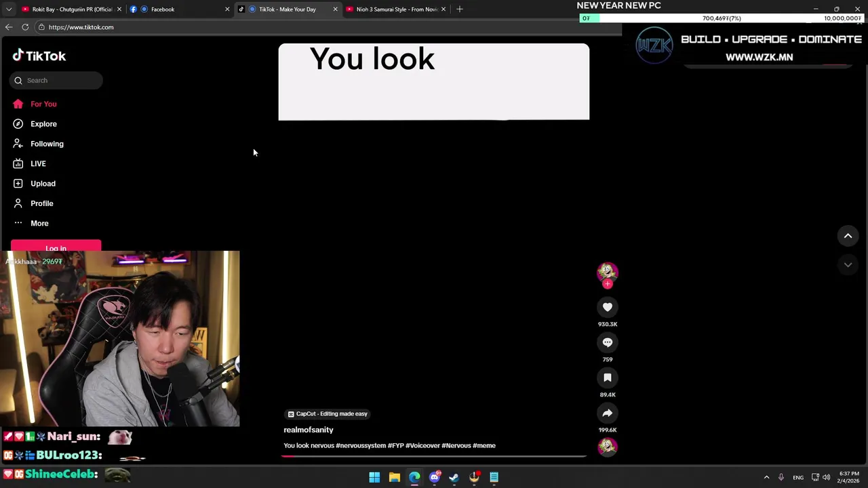The image size is (868, 488).
Task: Open the #Nervous hashtag
Action: point(456,445)
